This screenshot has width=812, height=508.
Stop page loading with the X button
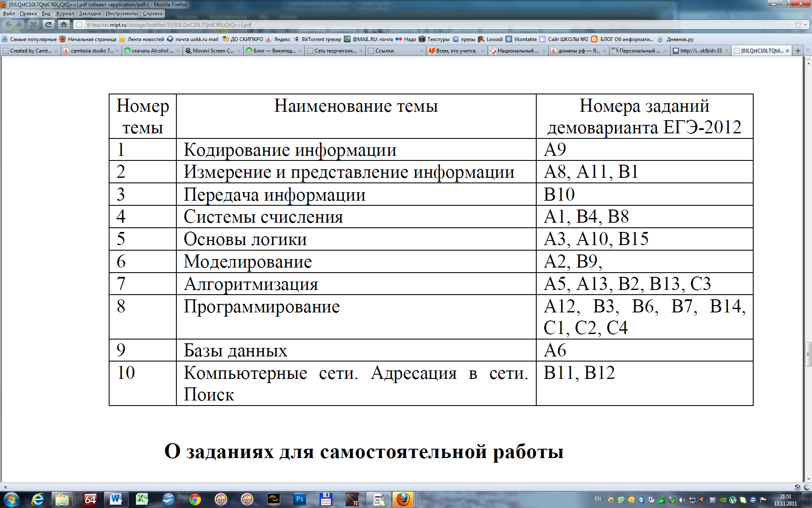(x=33, y=25)
